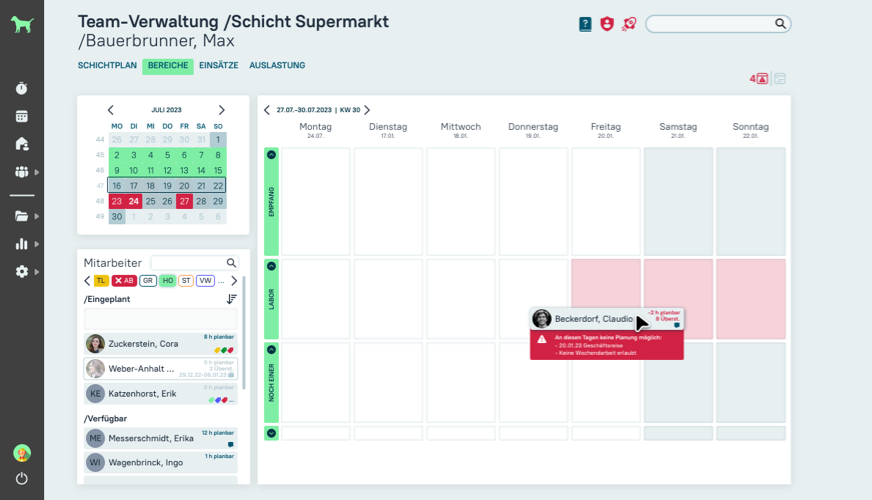Switch to Schichtplan tab

tap(107, 66)
